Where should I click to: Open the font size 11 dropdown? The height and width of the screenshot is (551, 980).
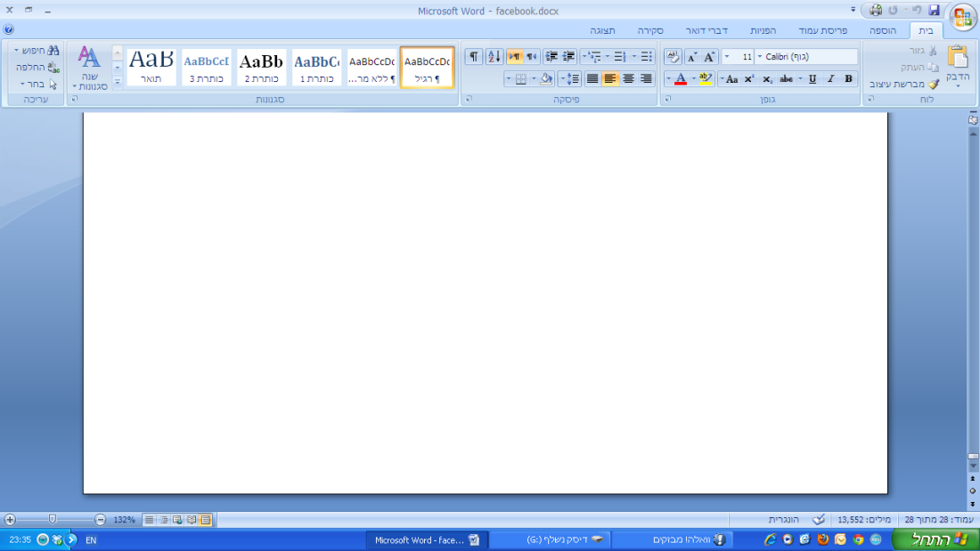(x=727, y=57)
